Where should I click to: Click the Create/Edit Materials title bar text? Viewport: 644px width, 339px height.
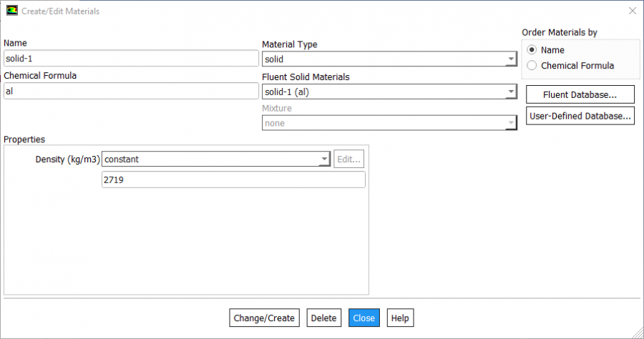click(x=61, y=11)
